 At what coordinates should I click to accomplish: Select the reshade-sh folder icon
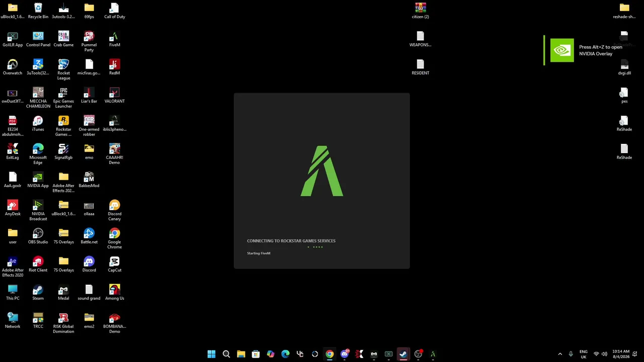(624, 11)
